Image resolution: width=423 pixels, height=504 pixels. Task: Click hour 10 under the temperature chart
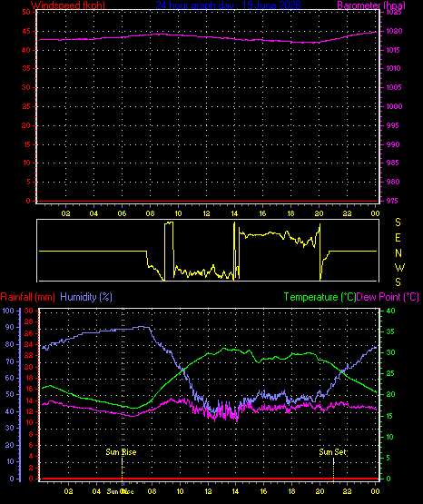pos(180,491)
